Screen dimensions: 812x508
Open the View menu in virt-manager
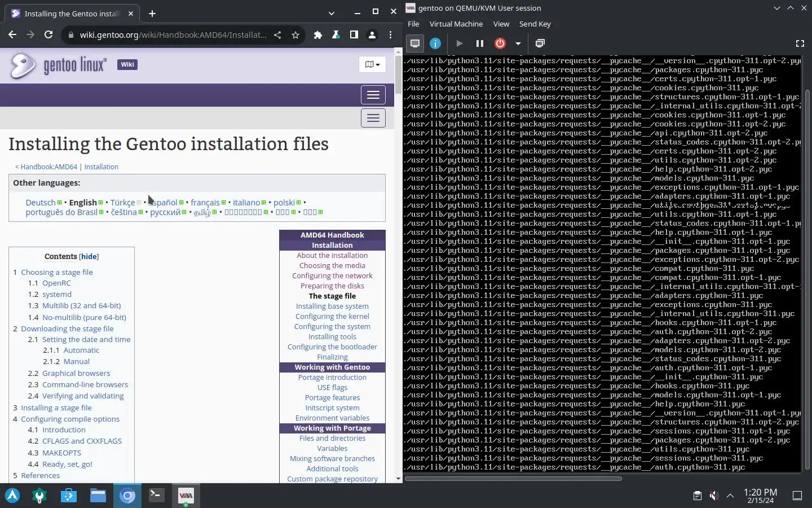click(501, 24)
